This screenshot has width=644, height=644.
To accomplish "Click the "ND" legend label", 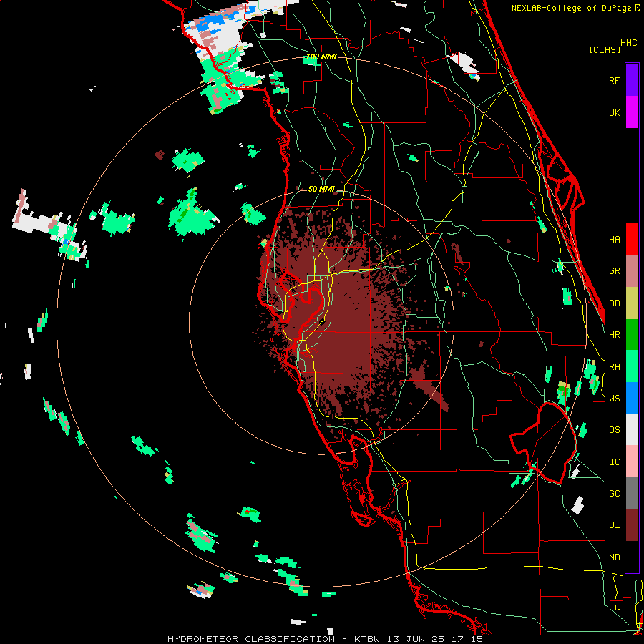I will (614, 557).
